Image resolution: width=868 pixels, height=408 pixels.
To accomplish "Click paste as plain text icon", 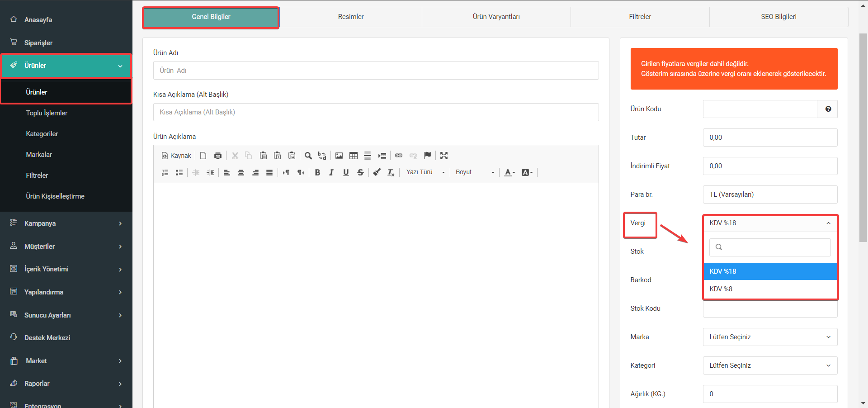I will pyautogui.click(x=278, y=156).
